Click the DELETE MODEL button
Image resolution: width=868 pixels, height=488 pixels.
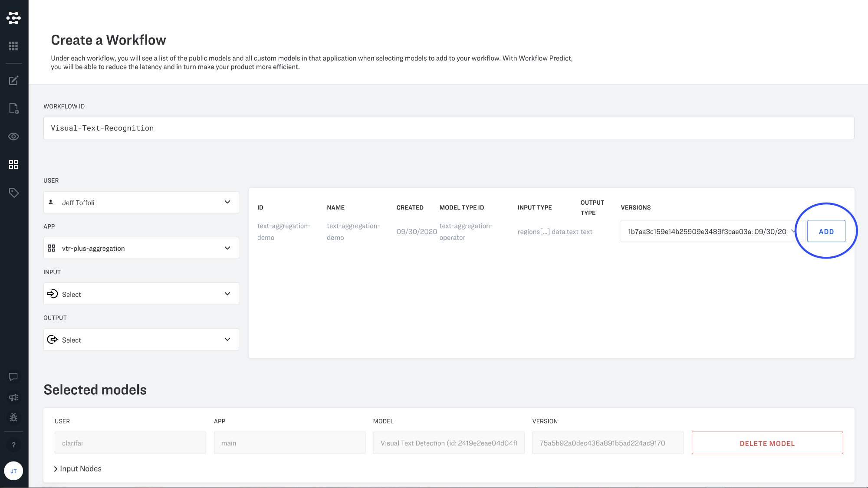pos(767,443)
